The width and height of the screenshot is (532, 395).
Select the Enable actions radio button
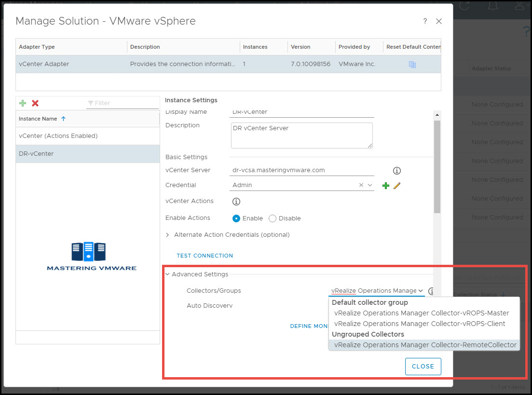click(x=236, y=218)
